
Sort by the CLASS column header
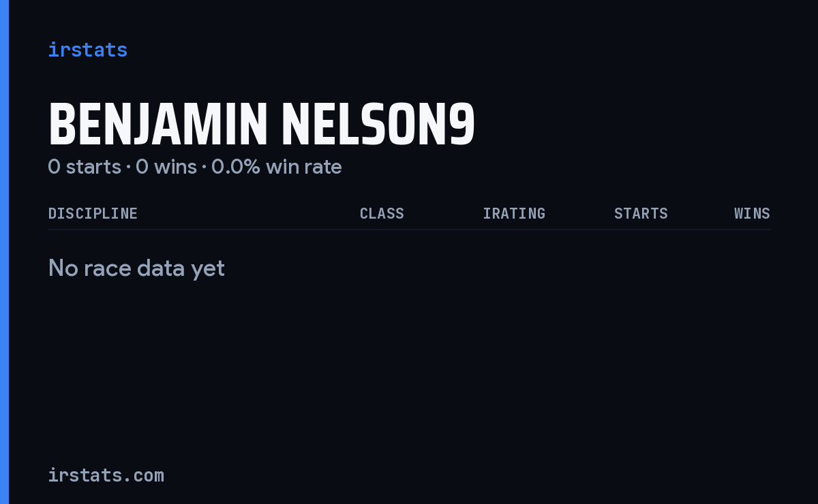[382, 213]
